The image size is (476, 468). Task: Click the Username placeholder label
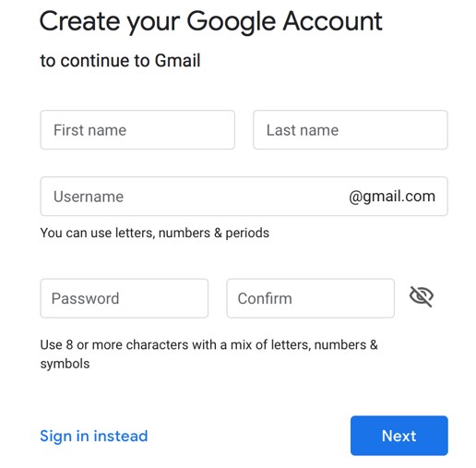(89, 197)
